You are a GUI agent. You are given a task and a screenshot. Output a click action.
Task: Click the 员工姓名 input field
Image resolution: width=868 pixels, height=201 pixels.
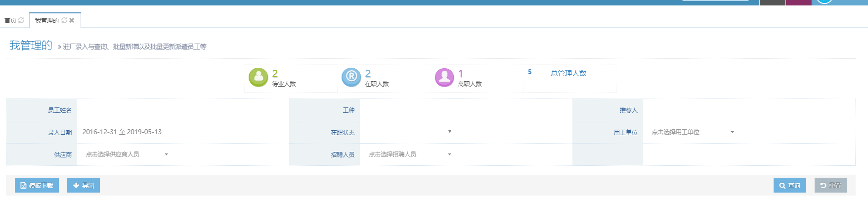tap(182, 110)
